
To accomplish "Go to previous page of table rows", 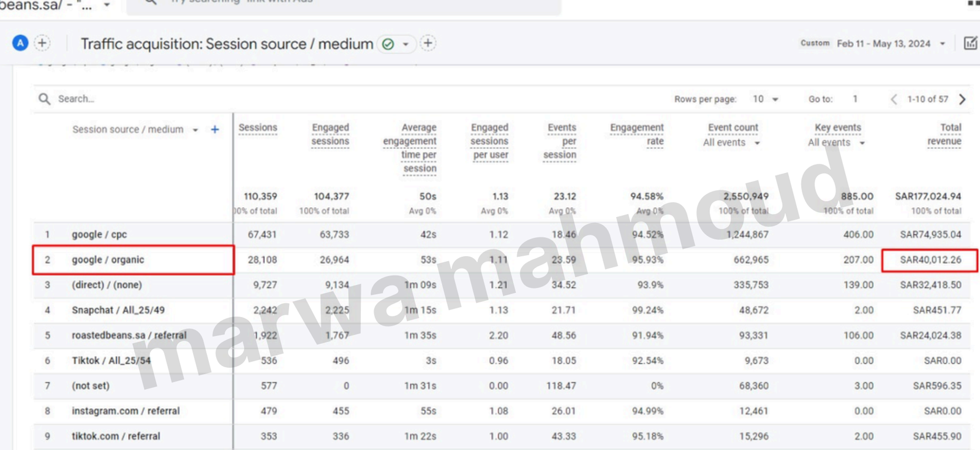I will [x=894, y=99].
